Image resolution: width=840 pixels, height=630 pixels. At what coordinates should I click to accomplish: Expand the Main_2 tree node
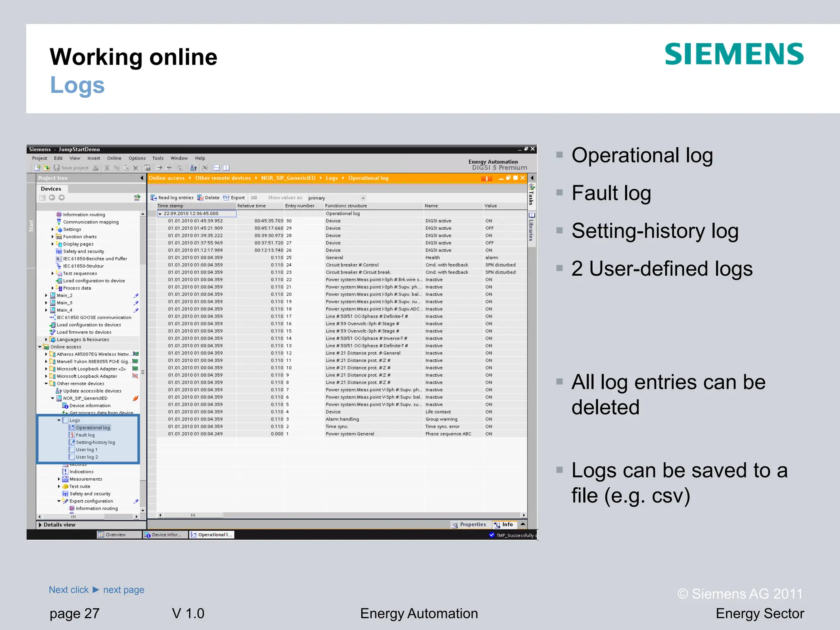[x=46, y=296]
